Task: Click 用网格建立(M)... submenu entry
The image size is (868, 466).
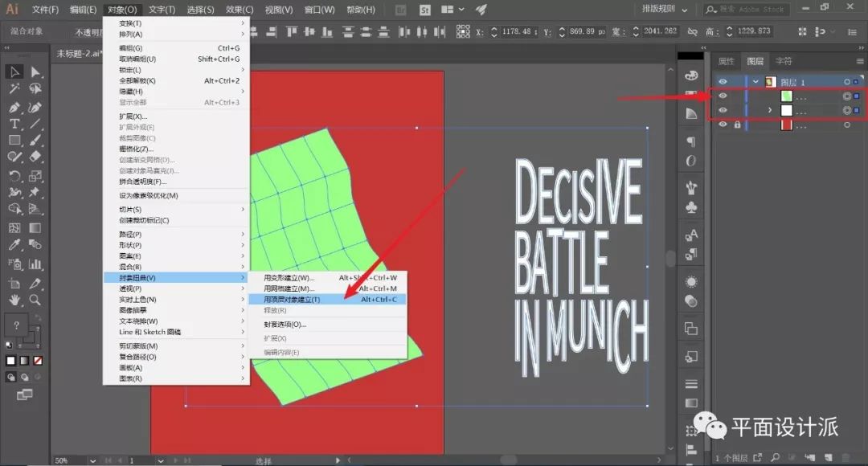Action: coord(289,288)
